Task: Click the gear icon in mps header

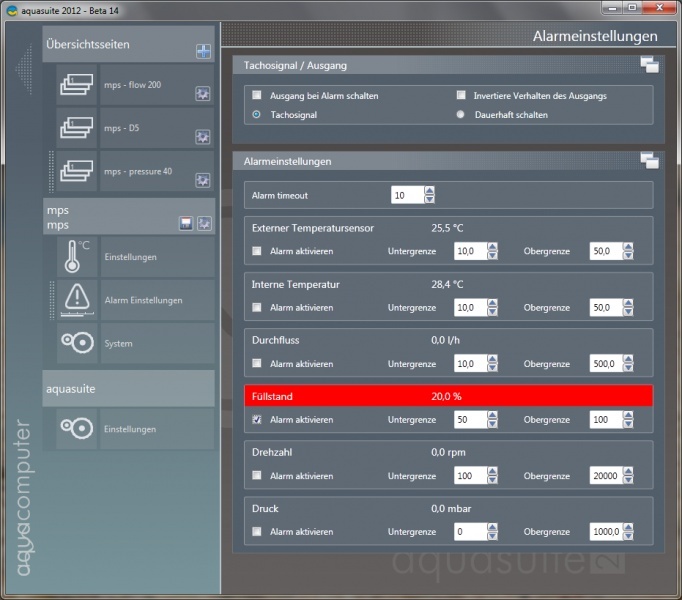Action: click(204, 224)
